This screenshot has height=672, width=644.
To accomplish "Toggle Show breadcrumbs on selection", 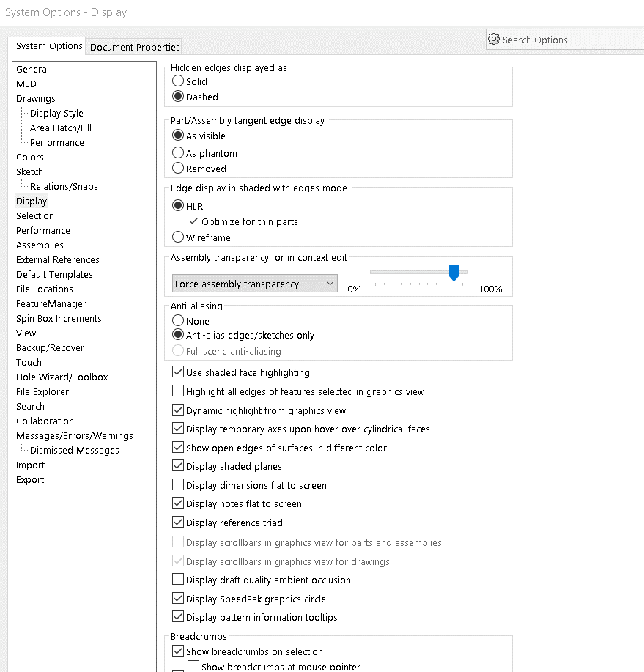I will 178,651.
